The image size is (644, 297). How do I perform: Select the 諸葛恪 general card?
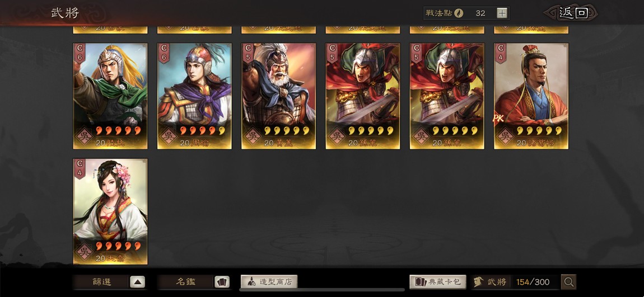click(531, 96)
